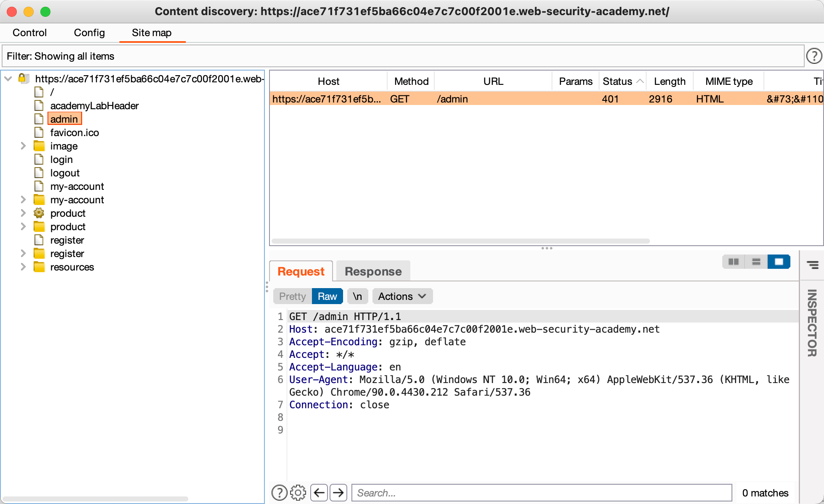Open the Actions dropdown menu
Image resolution: width=824 pixels, height=504 pixels.
point(402,297)
